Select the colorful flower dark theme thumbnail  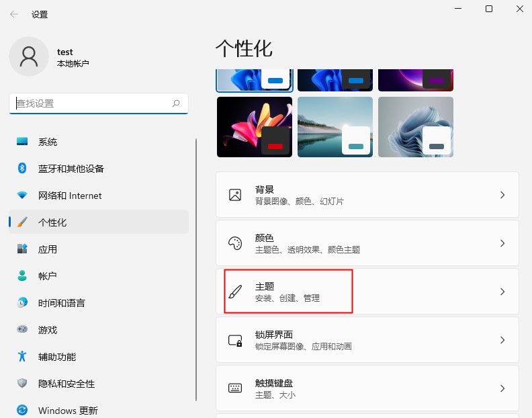pyautogui.click(x=255, y=127)
